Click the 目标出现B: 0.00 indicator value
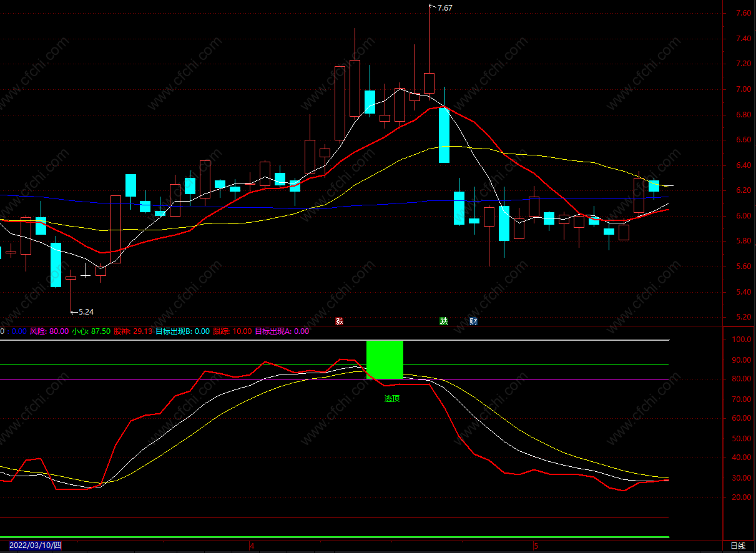Screen dimensions: 756x553 (x=182, y=331)
